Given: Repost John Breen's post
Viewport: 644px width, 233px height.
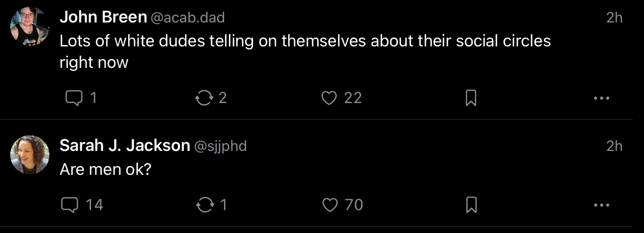Looking at the screenshot, I should click(x=204, y=98).
